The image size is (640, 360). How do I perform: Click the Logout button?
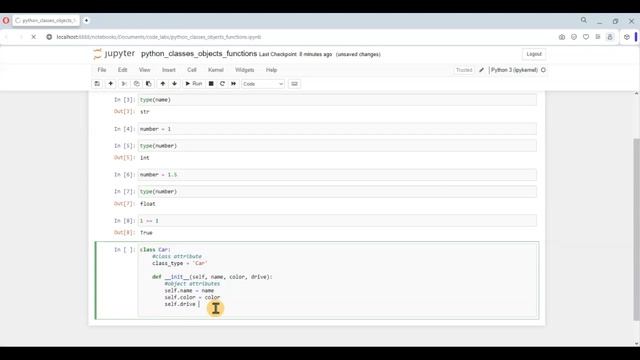click(534, 54)
